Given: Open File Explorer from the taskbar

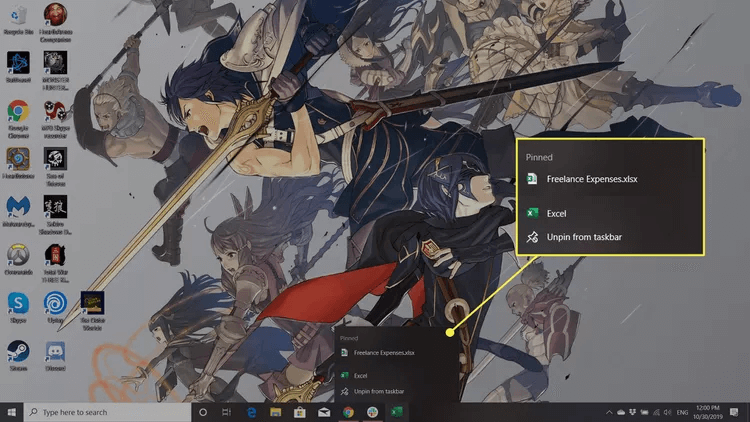Looking at the screenshot, I should (276, 412).
